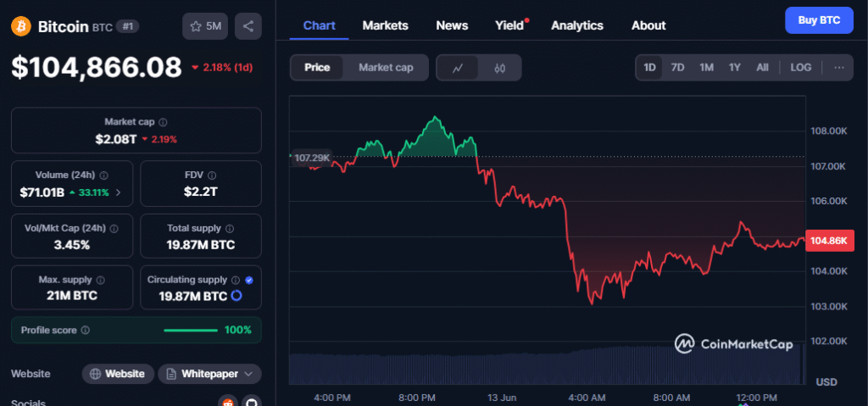The height and width of the screenshot is (406, 868).
Task: Click the USD currency label
Action: [826, 382]
